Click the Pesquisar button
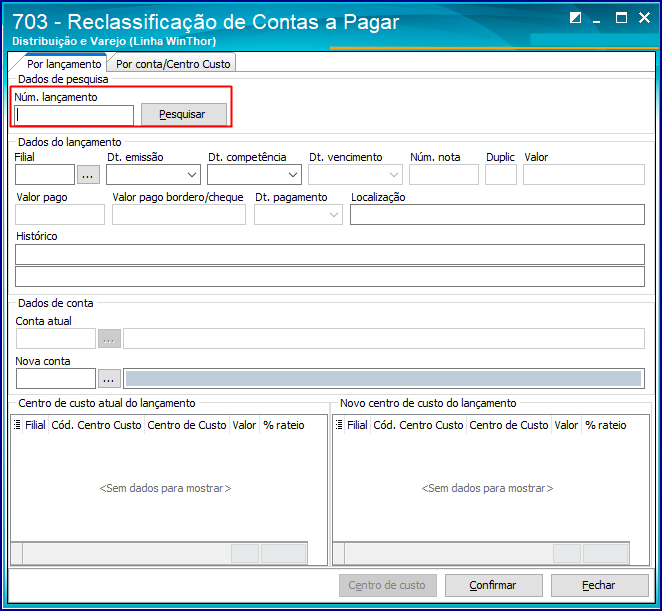This screenshot has height=611, width=662. click(184, 114)
